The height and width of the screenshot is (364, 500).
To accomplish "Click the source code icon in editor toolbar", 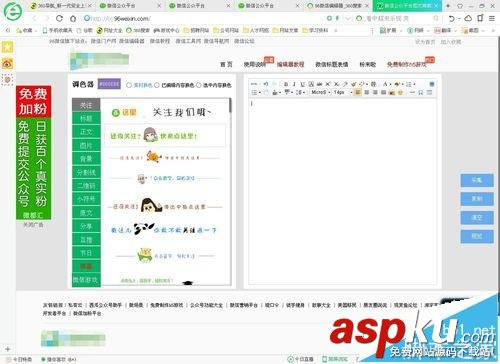I will tap(254, 84).
